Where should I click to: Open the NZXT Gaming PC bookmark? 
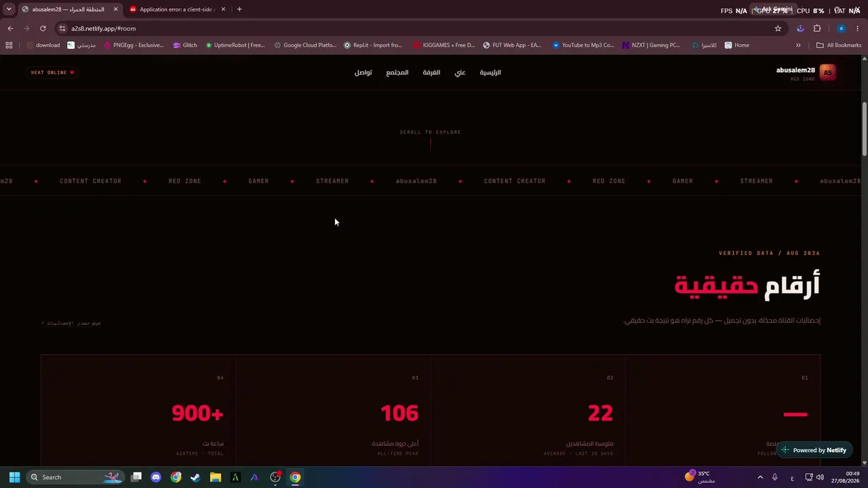pyautogui.click(x=651, y=45)
